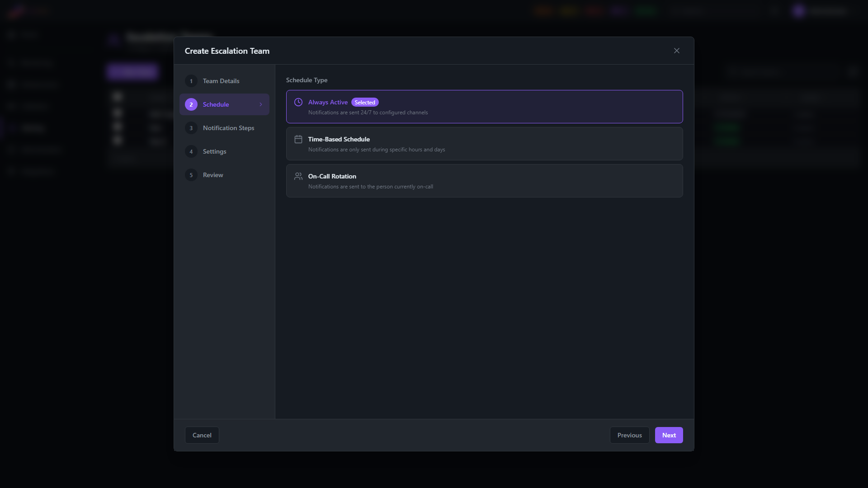
Task: Choose the Time-Based Schedule option
Action: tap(484, 144)
